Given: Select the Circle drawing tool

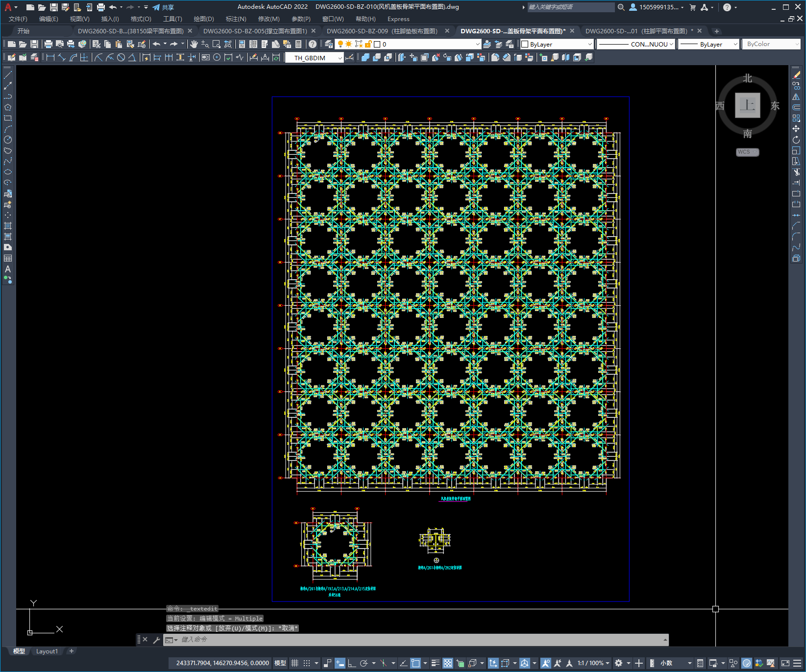Looking at the screenshot, I should point(8,140).
